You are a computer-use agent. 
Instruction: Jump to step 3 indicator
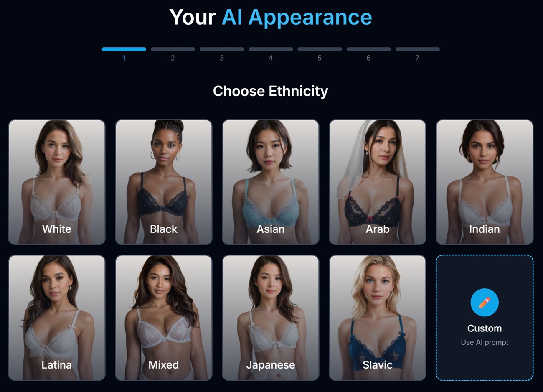[x=222, y=53]
